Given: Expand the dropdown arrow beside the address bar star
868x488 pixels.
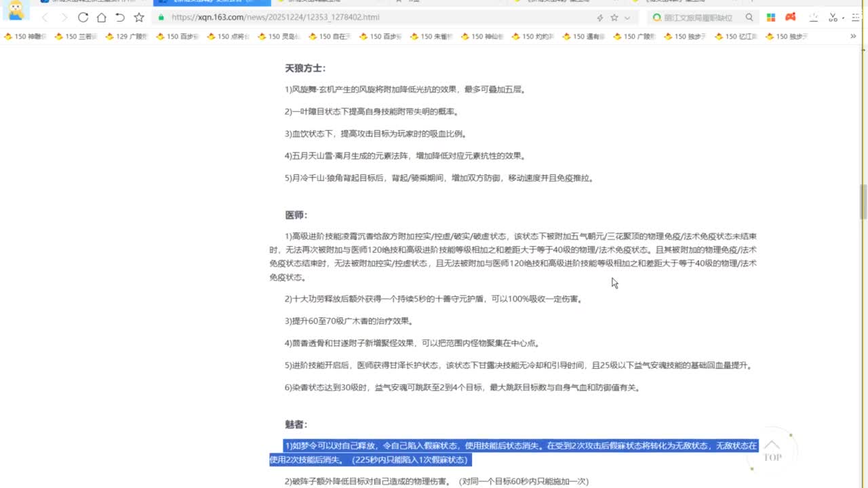Looking at the screenshot, I should [x=627, y=18].
